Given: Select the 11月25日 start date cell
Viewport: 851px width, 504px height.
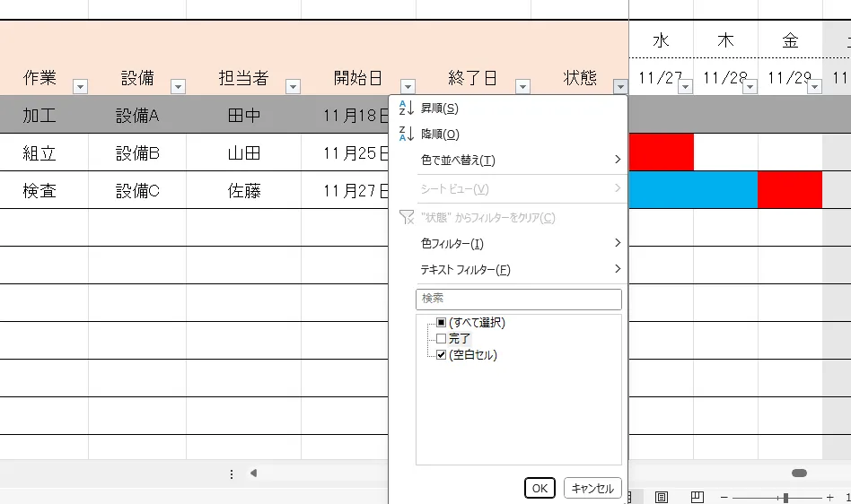Looking at the screenshot, I should tap(346, 152).
